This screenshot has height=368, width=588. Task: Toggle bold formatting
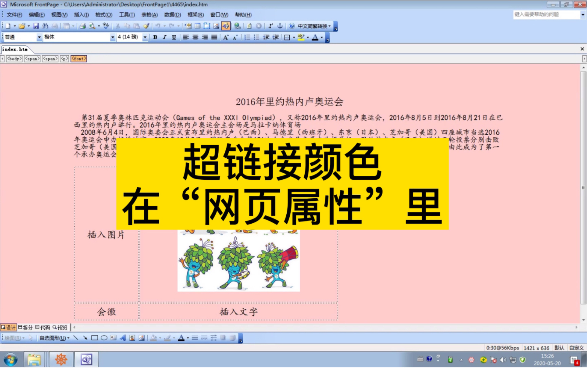click(154, 37)
